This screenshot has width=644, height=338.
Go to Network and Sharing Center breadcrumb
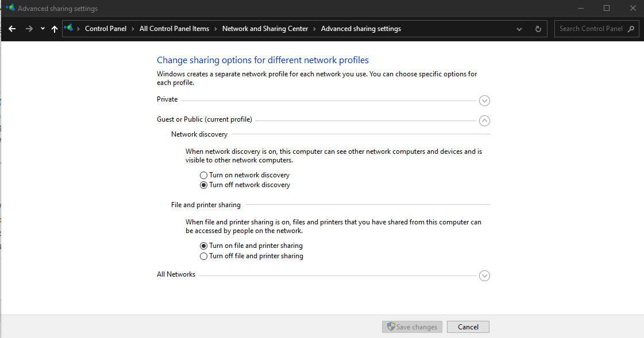click(x=265, y=29)
